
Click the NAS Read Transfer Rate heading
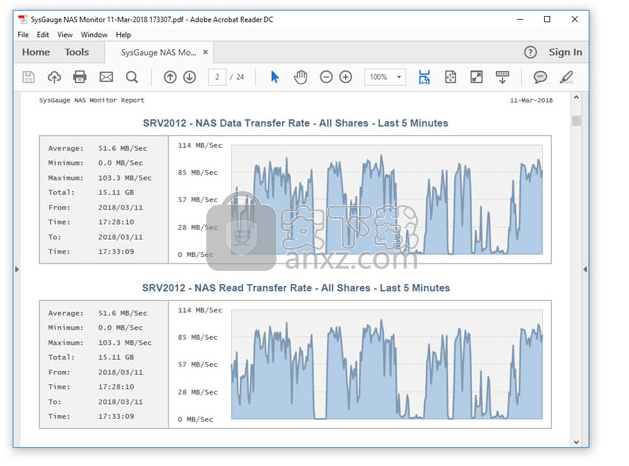click(296, 288)
